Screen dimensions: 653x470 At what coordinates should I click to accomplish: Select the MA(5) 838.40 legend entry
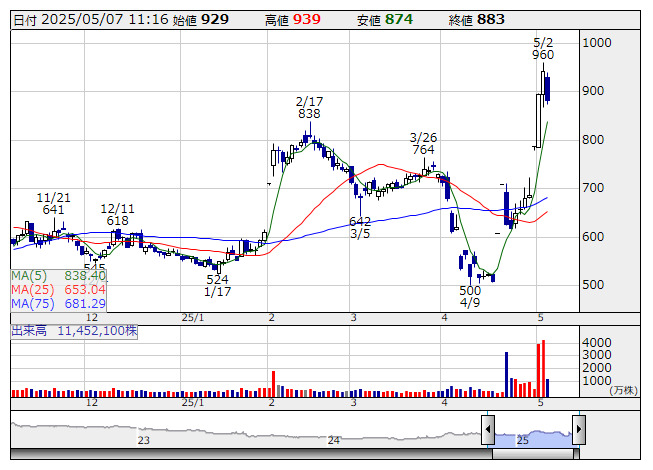coord(58,276)
